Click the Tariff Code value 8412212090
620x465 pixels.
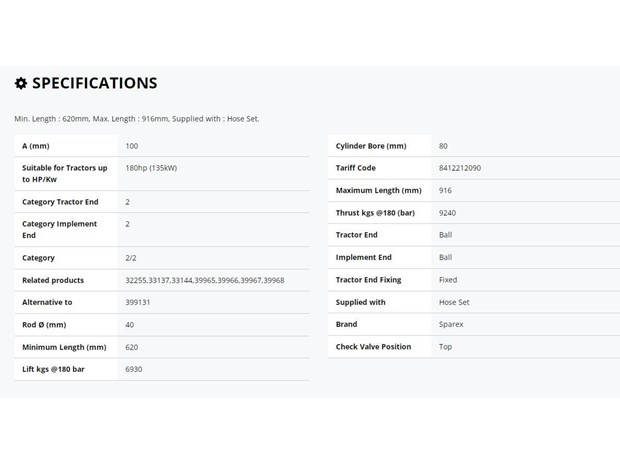pyautogui.click(x=460, y=168)
